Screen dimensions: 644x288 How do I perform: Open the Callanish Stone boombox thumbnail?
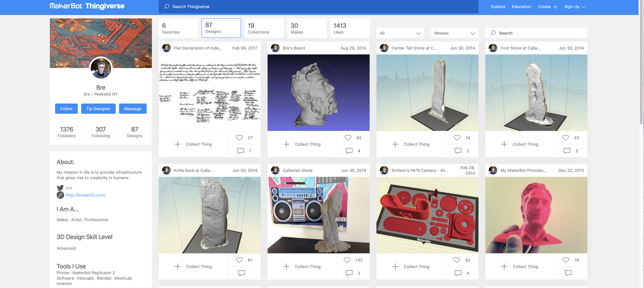point(318,215)
